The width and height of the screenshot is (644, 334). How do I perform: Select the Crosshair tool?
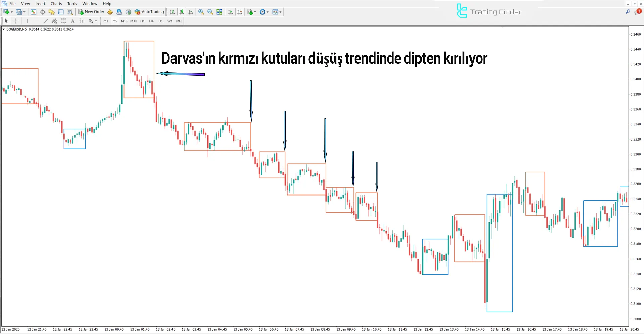pyautogui.click(x=16, y=21)
